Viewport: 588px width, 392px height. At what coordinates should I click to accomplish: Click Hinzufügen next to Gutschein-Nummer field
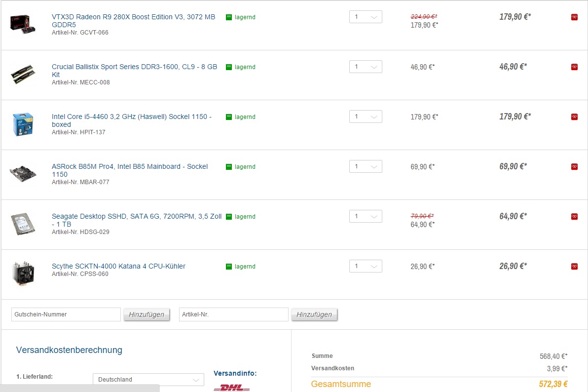point(147,314)
